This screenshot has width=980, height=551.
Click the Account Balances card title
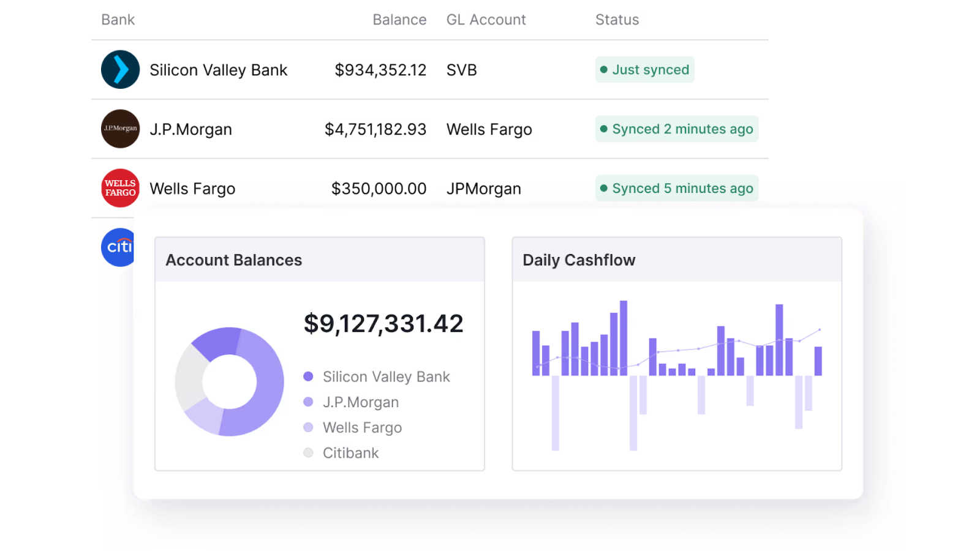[233, 260]
